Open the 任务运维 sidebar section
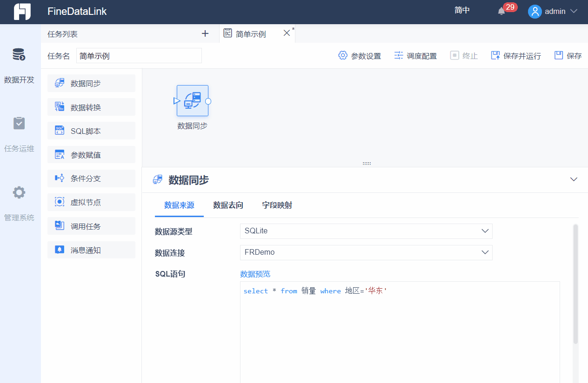Viewport: 588px width, 383px height. pyautogui.click(x=19, y=135)
